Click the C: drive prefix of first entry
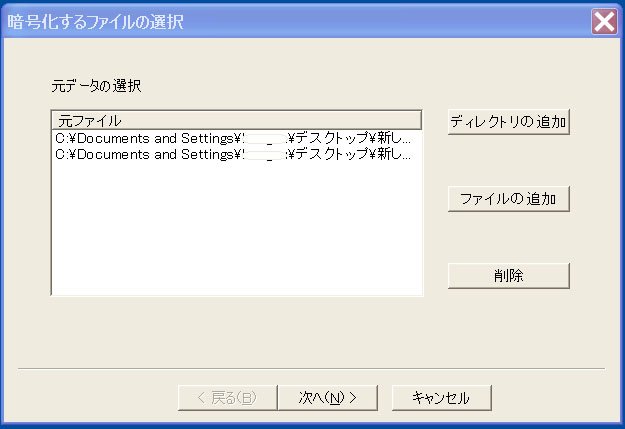This screenshot has width=625, height=429. (61, 138)
